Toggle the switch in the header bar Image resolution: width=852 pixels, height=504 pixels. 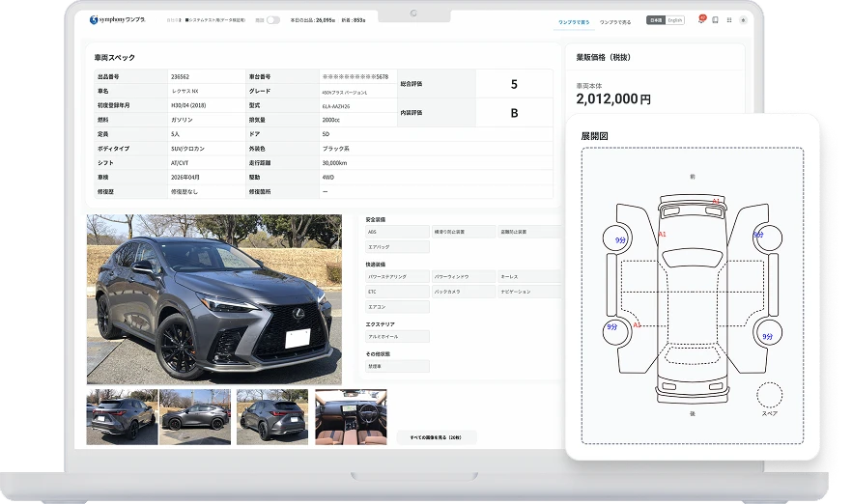(273, 20)
